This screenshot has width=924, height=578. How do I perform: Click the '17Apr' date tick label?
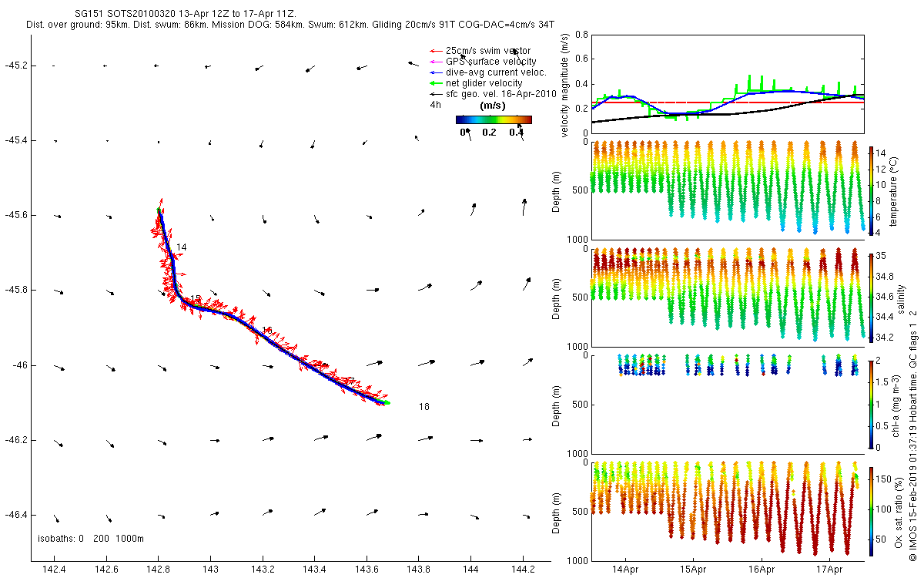click(x=829, y=572)
